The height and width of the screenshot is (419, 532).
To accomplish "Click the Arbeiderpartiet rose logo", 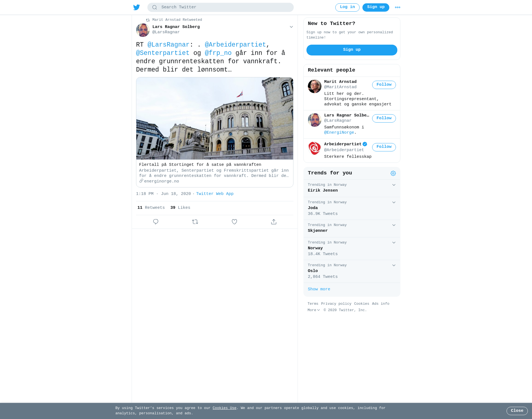I will click(314, 148).
